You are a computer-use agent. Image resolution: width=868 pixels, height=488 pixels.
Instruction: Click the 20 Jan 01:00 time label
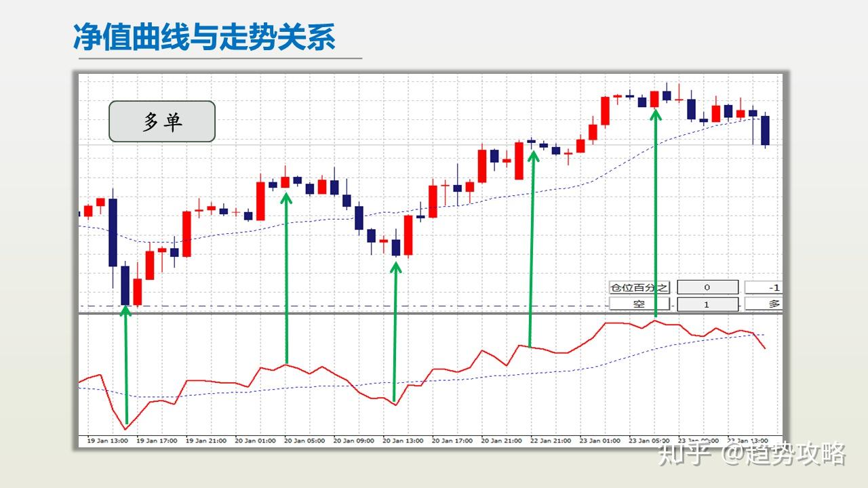[255, 441]
